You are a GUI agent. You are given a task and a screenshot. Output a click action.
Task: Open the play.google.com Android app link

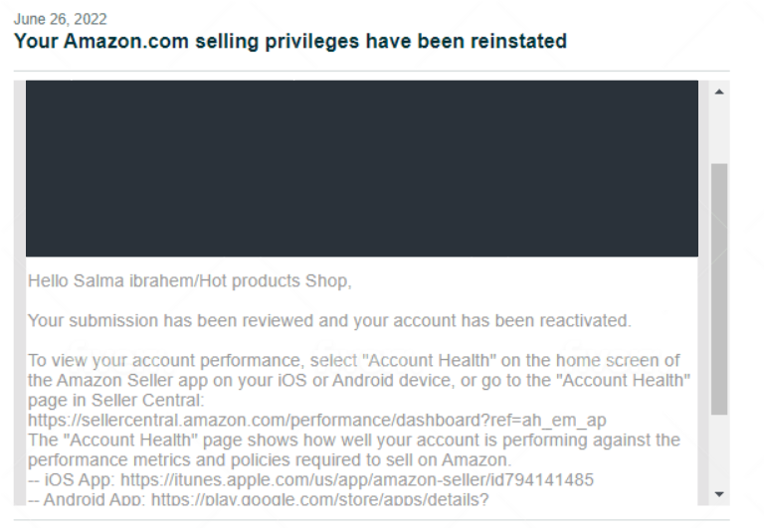coord(319,499)
